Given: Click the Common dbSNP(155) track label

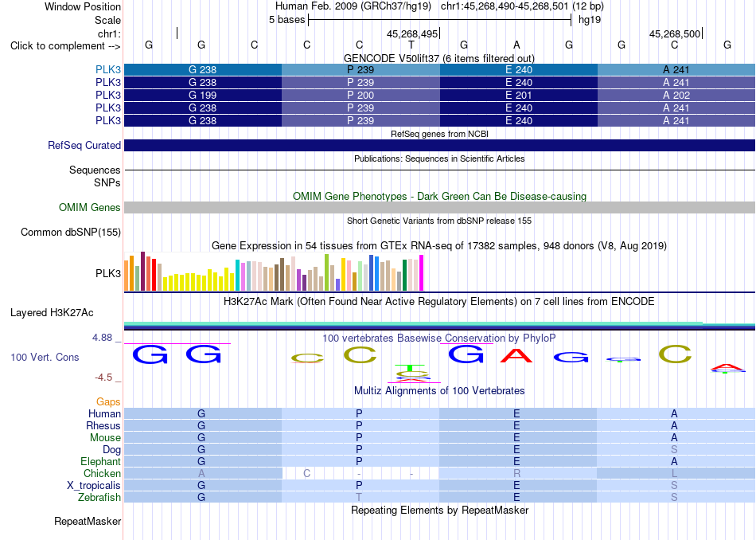Looking at the screenshot, I should [x=71, y=232].
